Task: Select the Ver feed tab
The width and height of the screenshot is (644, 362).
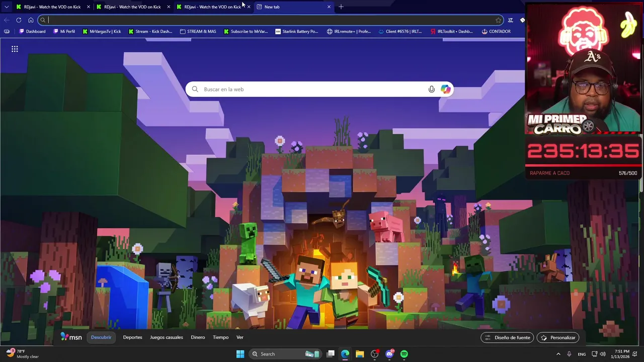Action: (x=240, y=337)
